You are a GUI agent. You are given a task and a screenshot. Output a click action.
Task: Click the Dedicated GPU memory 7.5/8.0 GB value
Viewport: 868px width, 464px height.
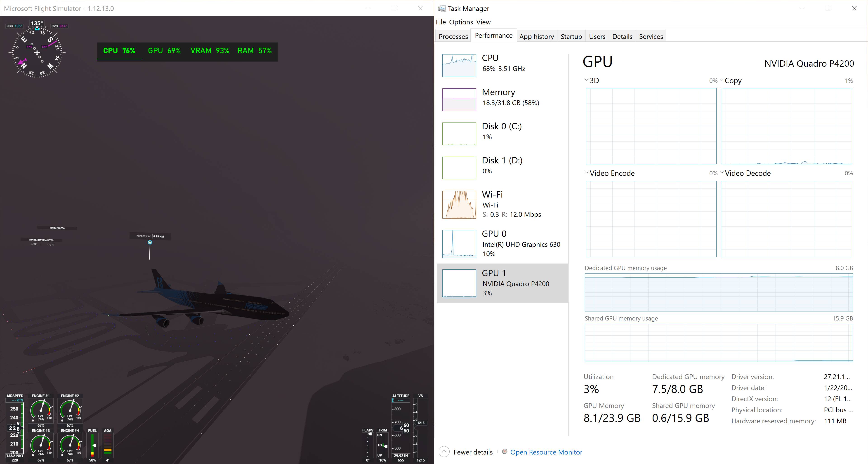(678, 389)
